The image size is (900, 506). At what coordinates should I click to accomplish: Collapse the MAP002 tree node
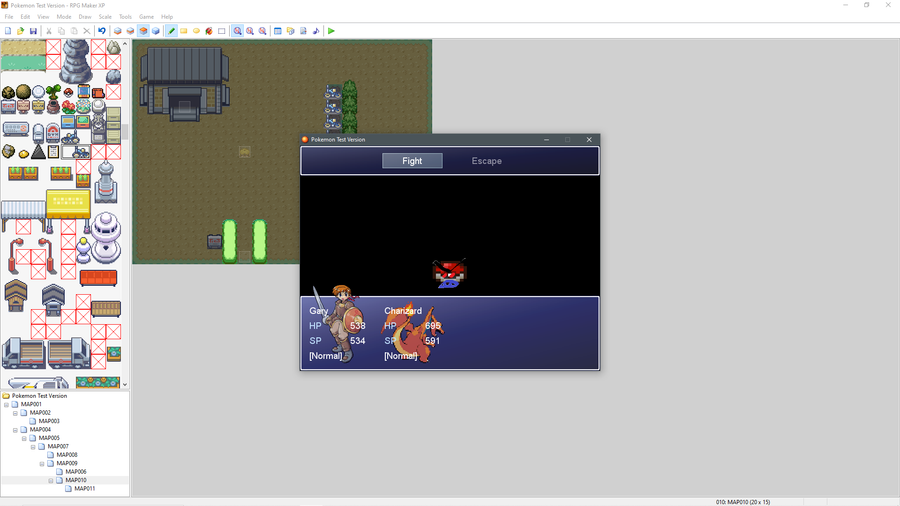pos(15,413)
